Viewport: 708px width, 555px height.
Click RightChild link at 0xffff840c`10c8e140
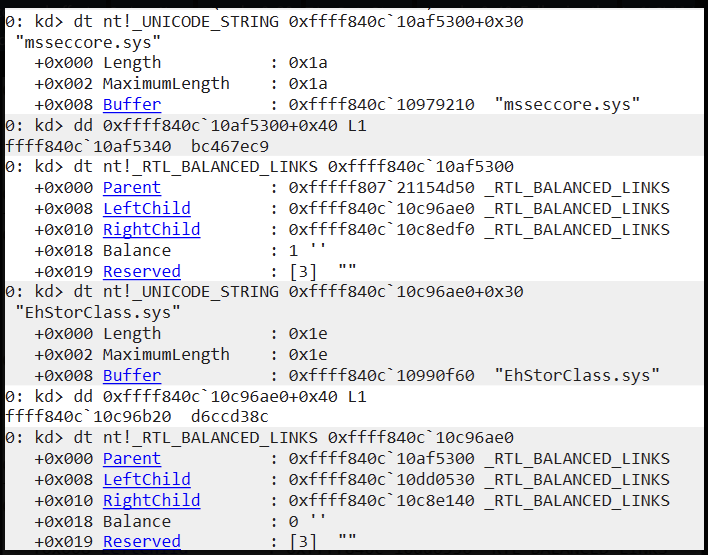click(151, 501)
